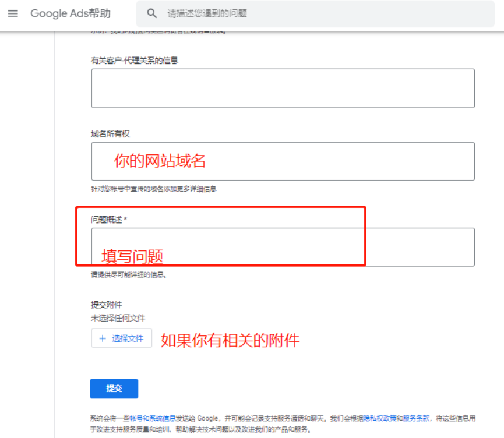Image resolution: width=504 pixels, height=438 pixels.
Task: Open the hamburger main menu
Action: pyautogui.click(x=13, y=13)
